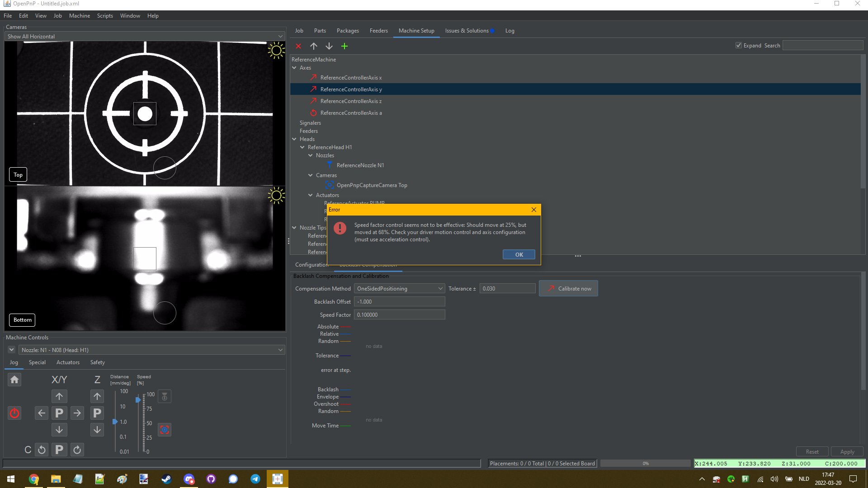Switch to the Feeders tab
Image resolution: width=868 pixels, height=488 pixels.
pos(378,31)
